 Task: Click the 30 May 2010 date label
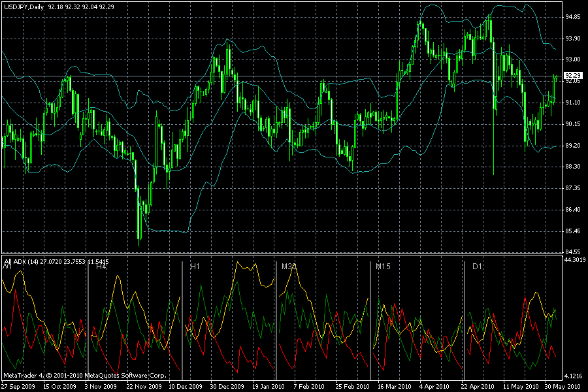pos(562,386)
